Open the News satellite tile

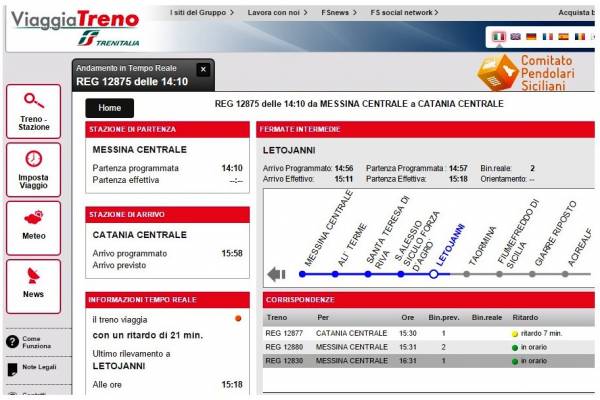tap(34, 287)
